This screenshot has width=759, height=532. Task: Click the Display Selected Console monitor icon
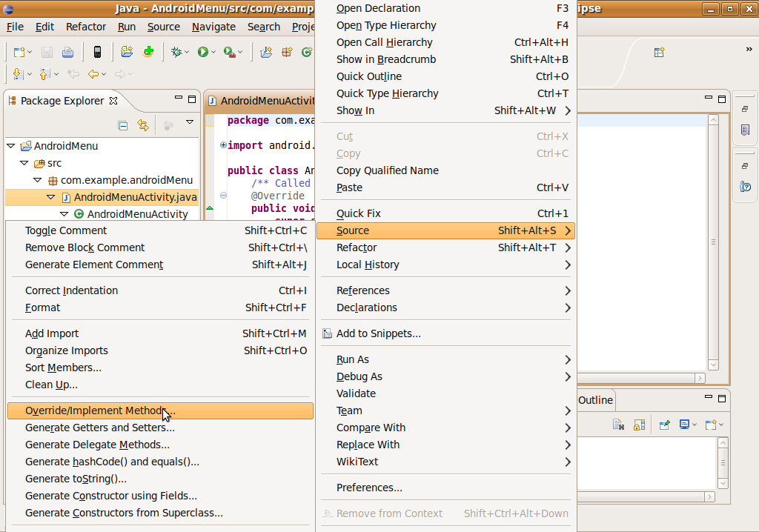tap(684, 425)
